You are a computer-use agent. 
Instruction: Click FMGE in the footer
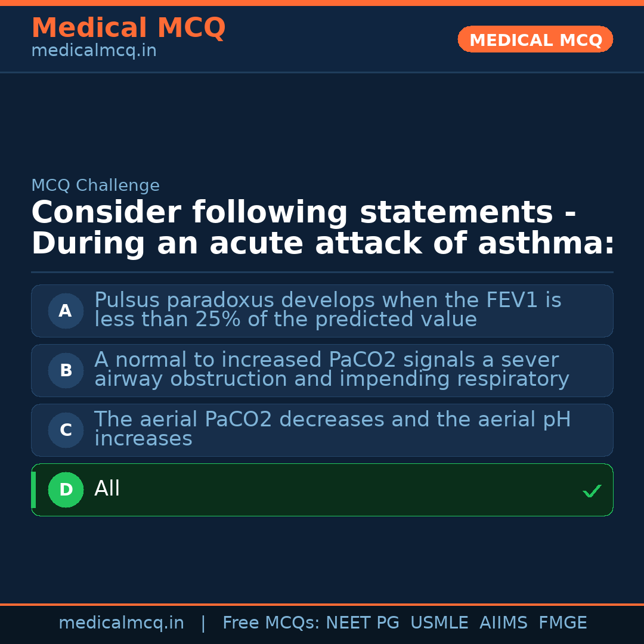coord(562,623)
